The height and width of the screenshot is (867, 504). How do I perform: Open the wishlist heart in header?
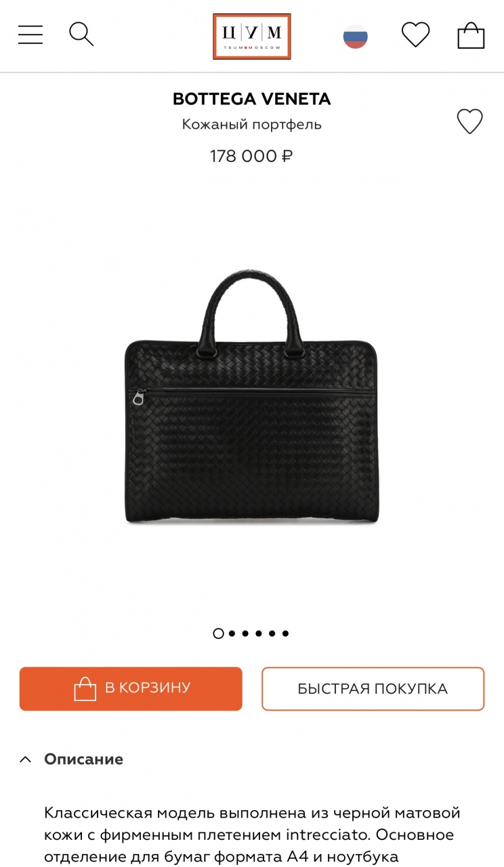[x=415, y=35]
